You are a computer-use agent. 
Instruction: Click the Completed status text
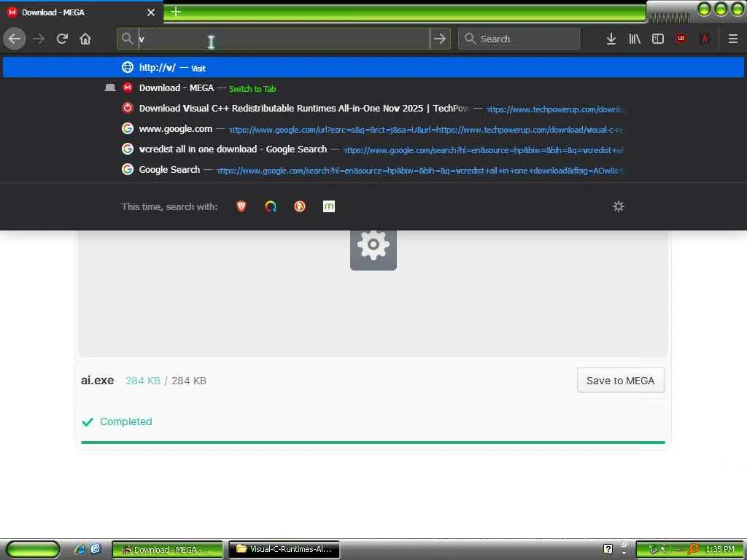pyautogui.click(x=125, y=421)
